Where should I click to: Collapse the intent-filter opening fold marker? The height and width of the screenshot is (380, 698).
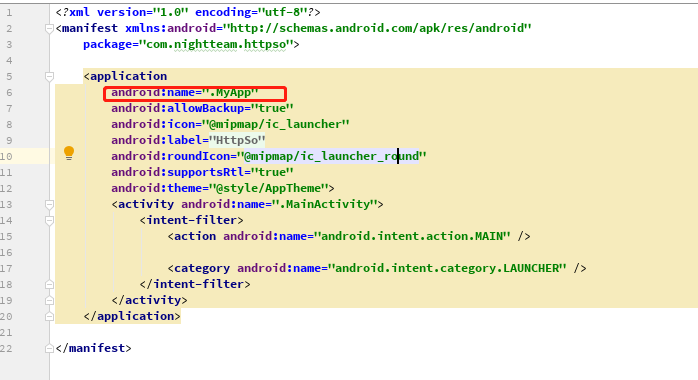pyautogui.click(x=49, y=221)
